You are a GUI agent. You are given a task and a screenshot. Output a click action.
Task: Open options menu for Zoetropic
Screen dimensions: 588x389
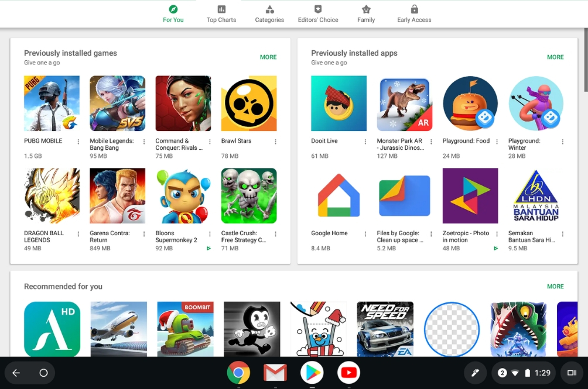(x=497, y=234)
